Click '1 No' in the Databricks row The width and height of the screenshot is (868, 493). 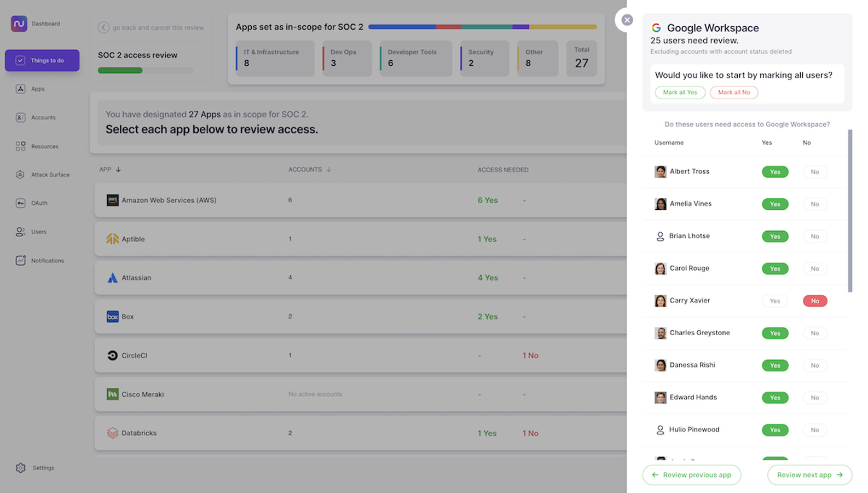[530, 433]
